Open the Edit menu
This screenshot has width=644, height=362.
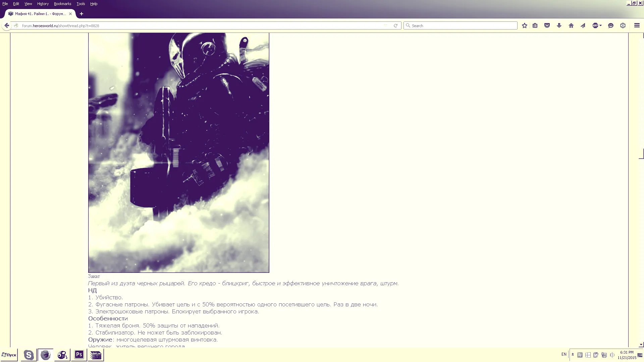(x=16, y=4)
